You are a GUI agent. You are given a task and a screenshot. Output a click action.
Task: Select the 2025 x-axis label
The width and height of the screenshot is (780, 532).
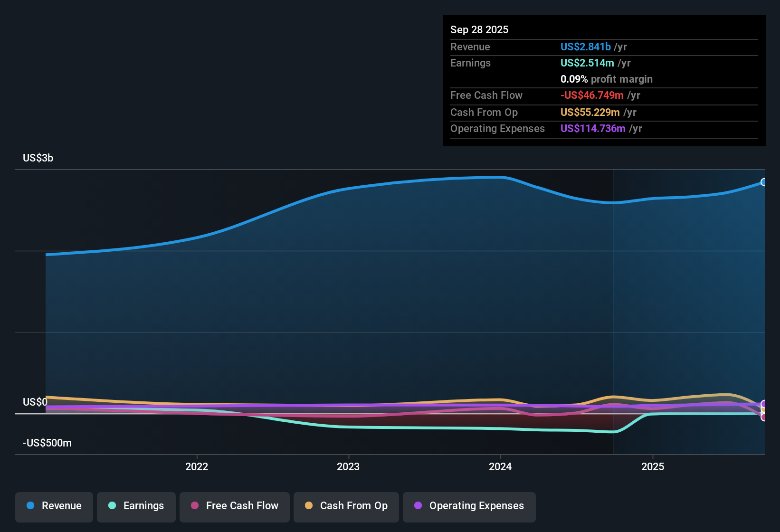pos(653,466)
